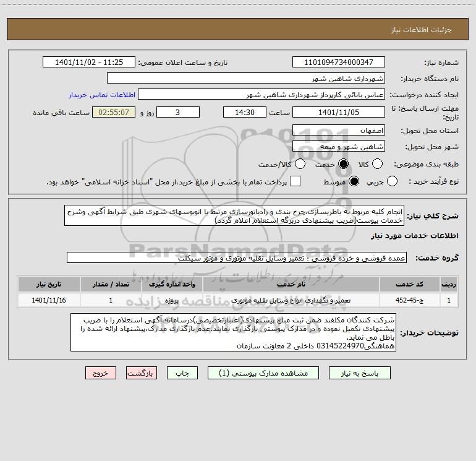The width and height of the screenshot is (476, 461).
Task: Click the بازگشت back button
Action: (142, 373)
